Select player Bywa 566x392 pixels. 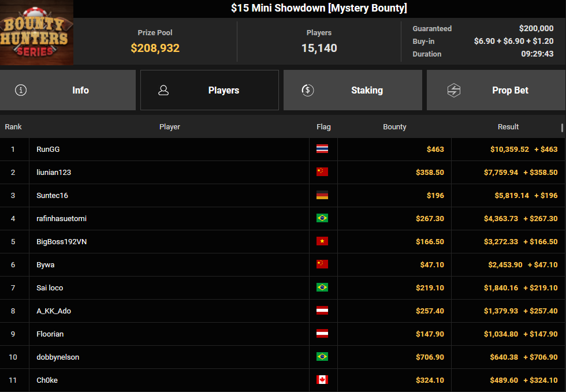pyautogui.click(x=46, y=264)
